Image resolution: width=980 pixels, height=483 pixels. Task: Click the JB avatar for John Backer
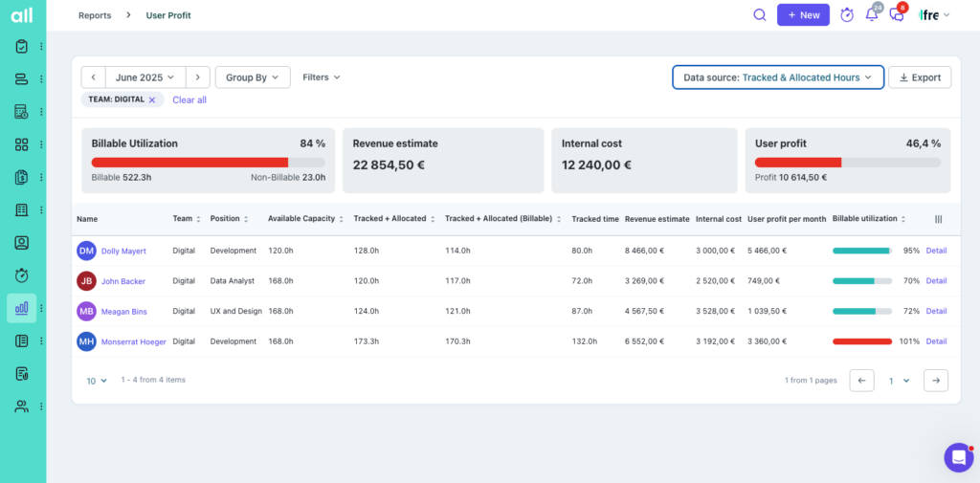pyautogui.click(x=87, y=281)
